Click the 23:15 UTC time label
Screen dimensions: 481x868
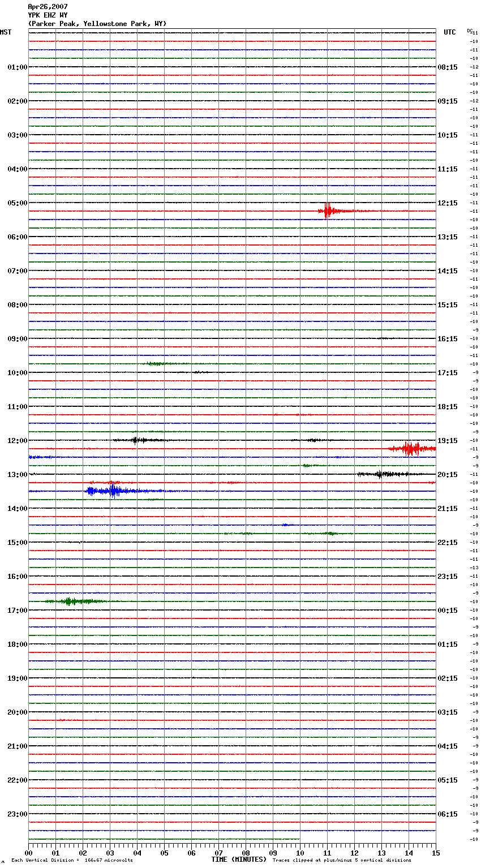click(448, 577)
